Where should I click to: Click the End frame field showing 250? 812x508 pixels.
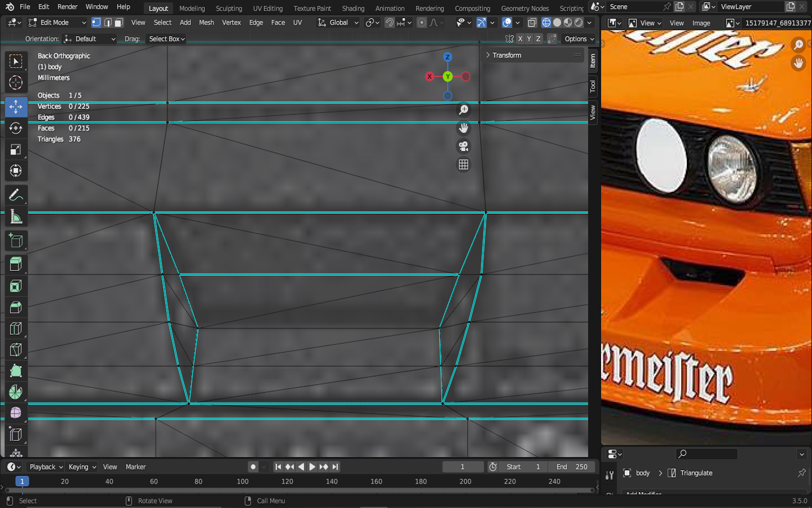572,467
